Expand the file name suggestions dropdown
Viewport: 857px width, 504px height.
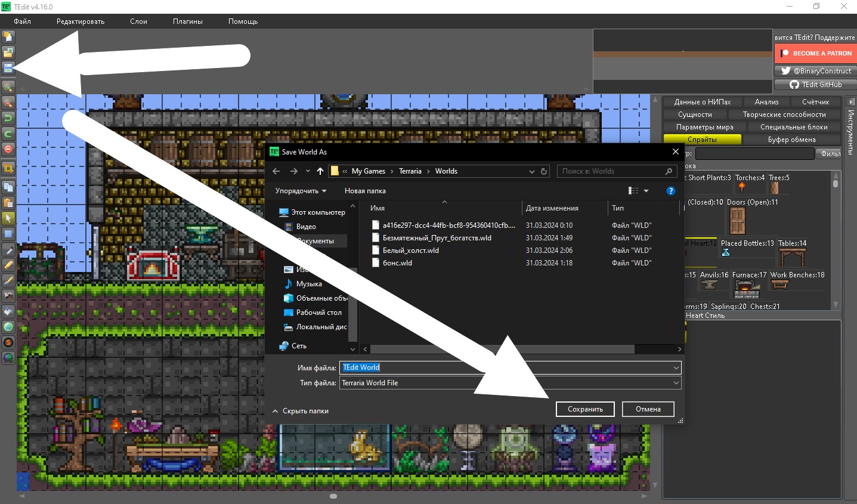(x=676, y=368)
